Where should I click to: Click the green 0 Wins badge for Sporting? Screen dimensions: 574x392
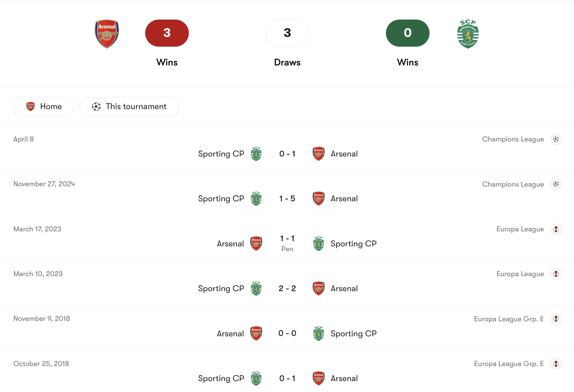(407, 33)
